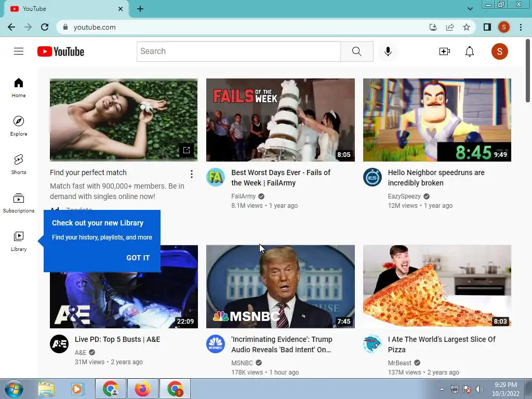Open the A&E channel avatar
Image resolution: width=532 pixels, height=399 pixels.
point(59,344)
